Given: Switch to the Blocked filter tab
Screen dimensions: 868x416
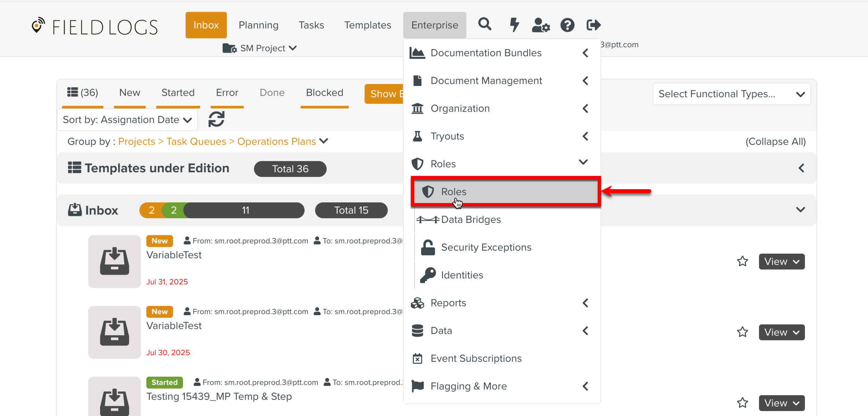Looking at the screenshot, I should 324,92.
